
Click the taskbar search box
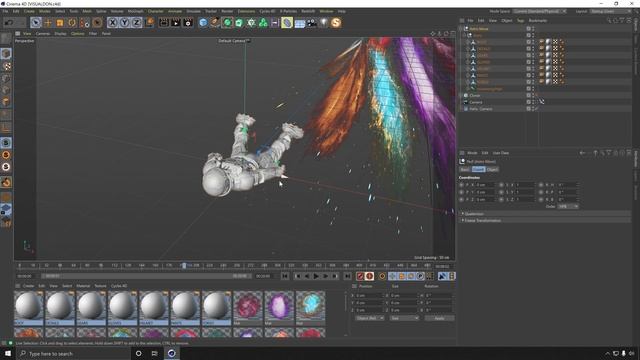click(x=75, y=353)
